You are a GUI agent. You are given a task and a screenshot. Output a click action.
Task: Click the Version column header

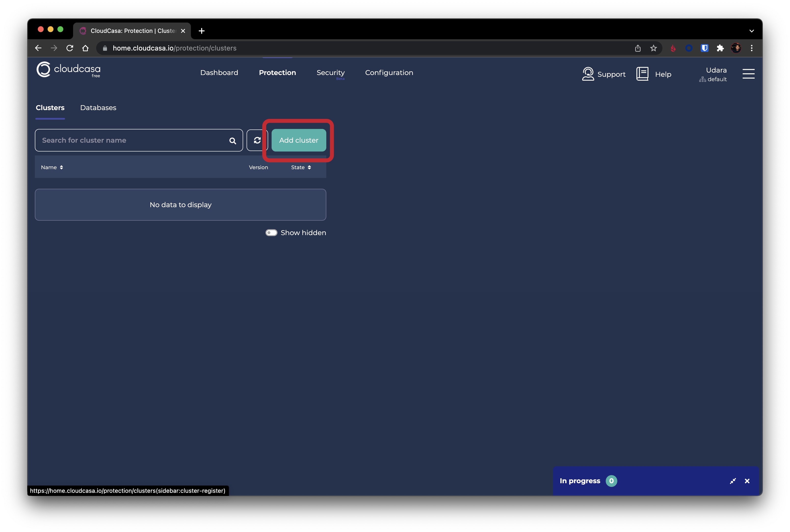(258, 167)
